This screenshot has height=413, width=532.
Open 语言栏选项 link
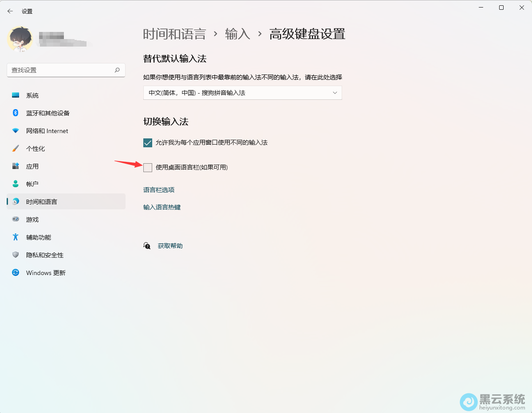click(159, 190)
